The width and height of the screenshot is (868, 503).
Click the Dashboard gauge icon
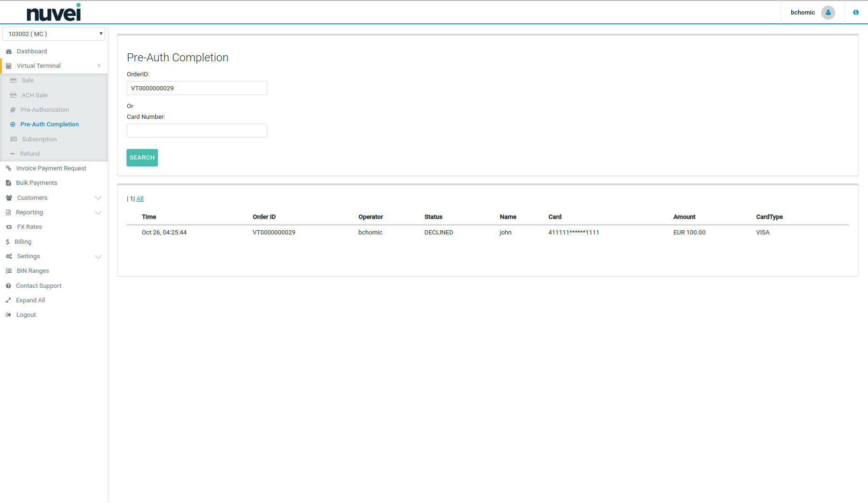(9, 51)
